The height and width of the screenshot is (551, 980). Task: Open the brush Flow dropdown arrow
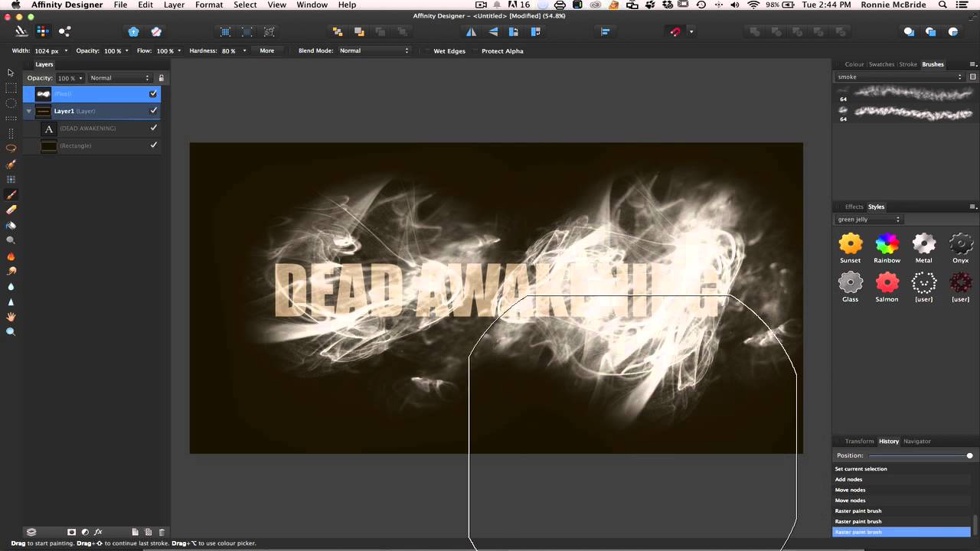pyautogui.click(x=179, y=51)
